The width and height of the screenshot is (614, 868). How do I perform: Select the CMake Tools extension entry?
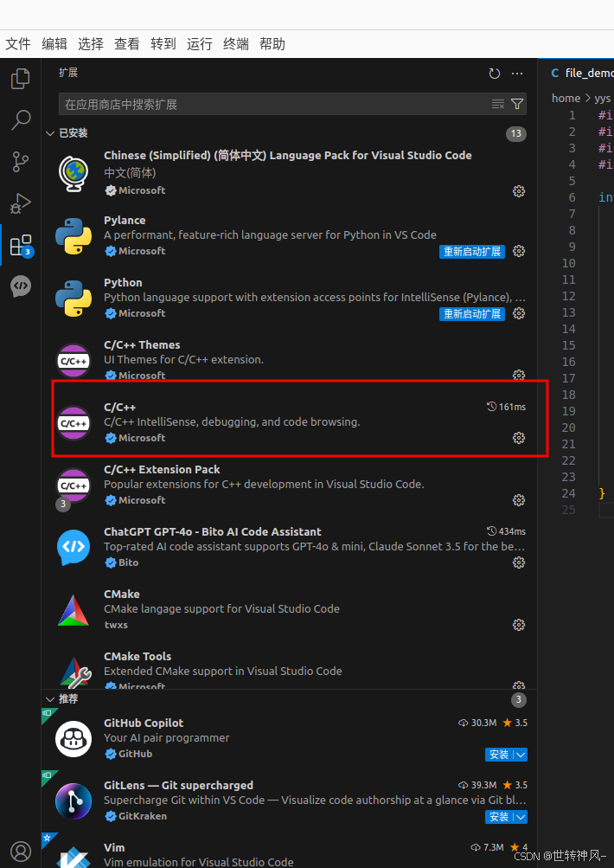click(x=290, y=669)
